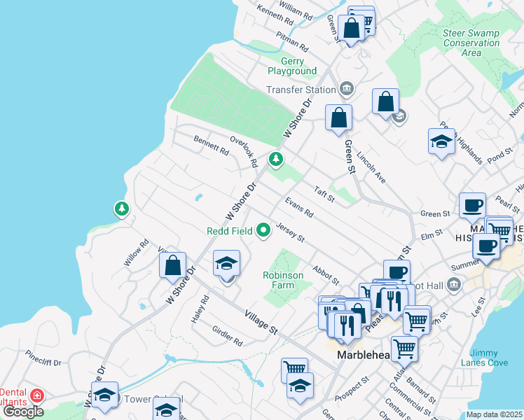Screen dimensions: 524x420
Task: Click the school marker beside Tower School label
Action: 104,395
